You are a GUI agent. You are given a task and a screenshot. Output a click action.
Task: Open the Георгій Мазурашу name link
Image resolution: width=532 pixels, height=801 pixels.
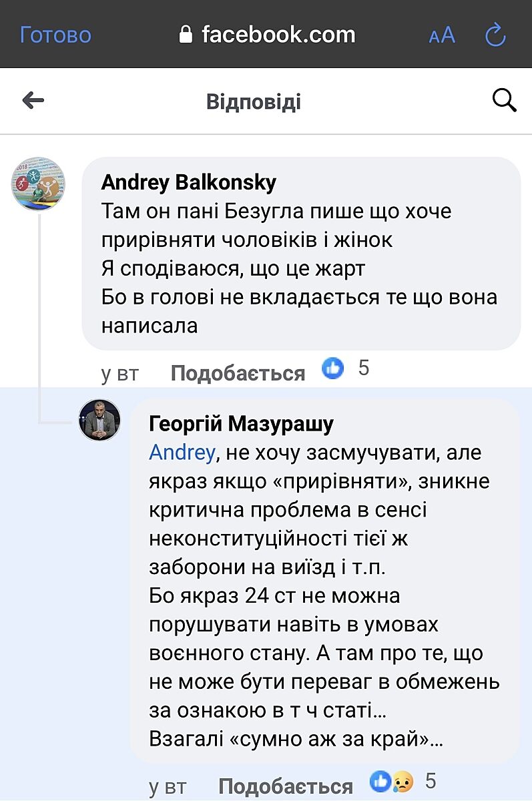click(x=241, y=423)
